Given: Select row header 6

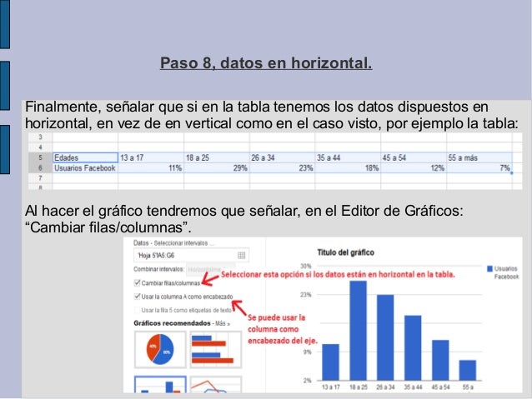Looking at the screenshot, I should click(40, 167).
